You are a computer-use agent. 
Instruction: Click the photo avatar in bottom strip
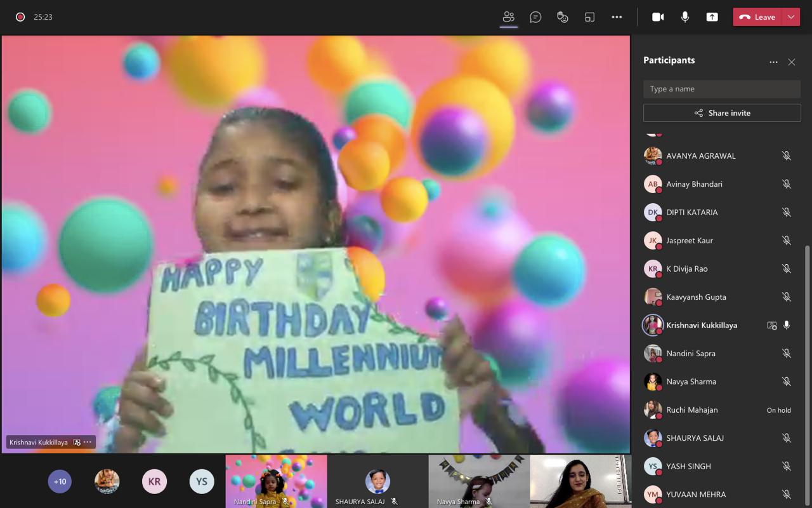coord(107,481)
